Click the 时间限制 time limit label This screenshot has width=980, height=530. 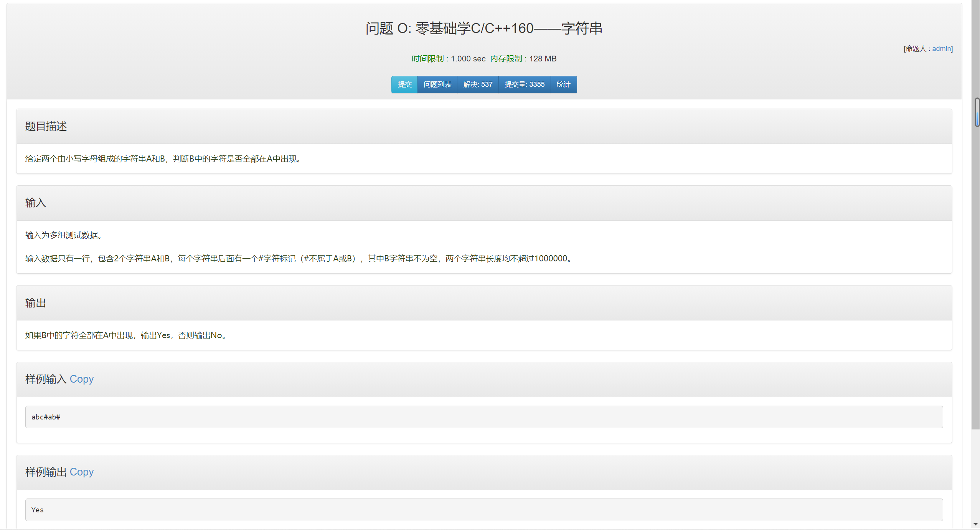tap(427, 59)
